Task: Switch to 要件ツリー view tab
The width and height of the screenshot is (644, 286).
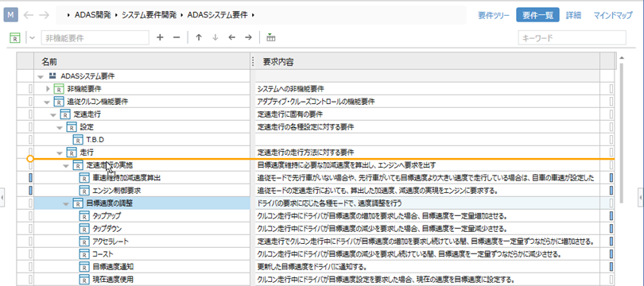Action: click(494, 16)
